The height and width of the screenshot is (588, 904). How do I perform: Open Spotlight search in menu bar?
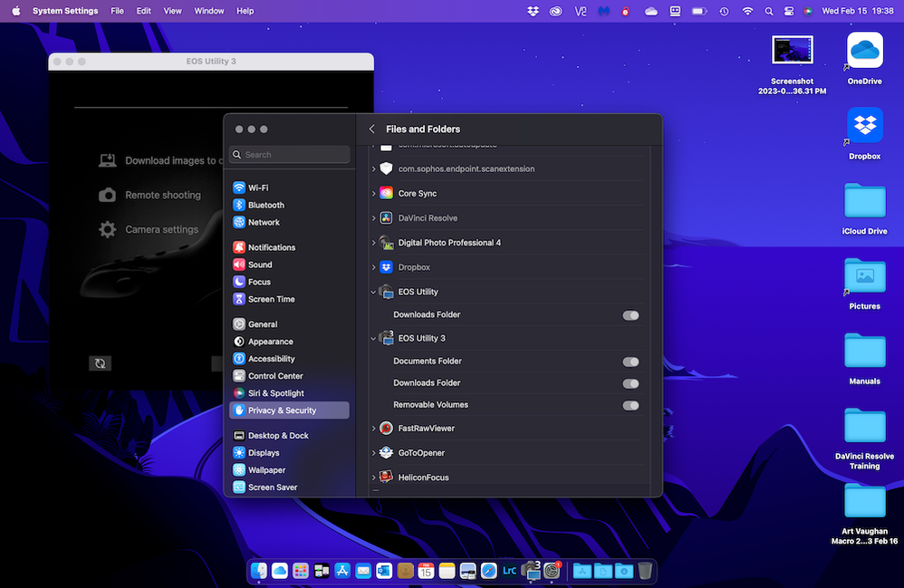pos(769,11)
